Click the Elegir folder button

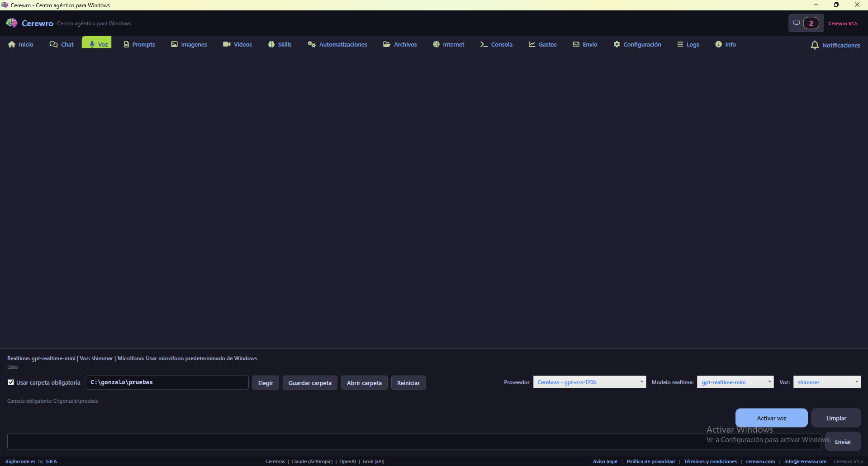point(266,383)
